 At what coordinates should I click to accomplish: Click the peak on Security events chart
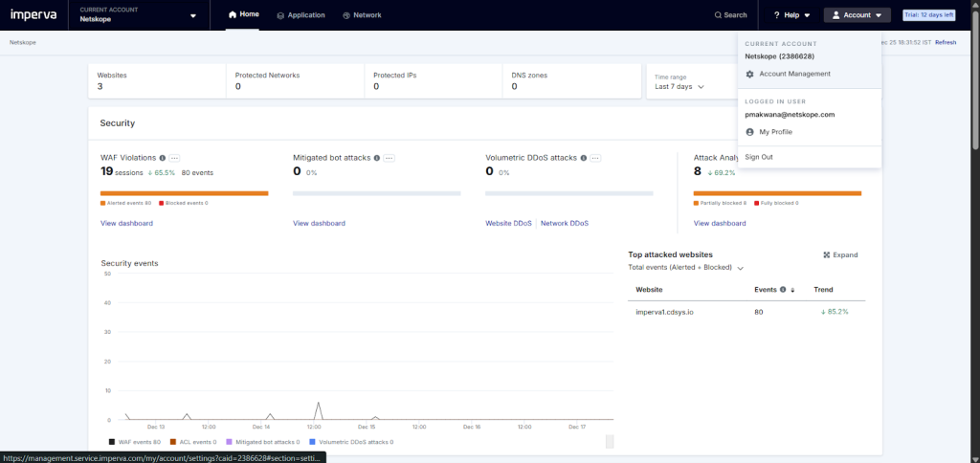(x=319, y=403)
